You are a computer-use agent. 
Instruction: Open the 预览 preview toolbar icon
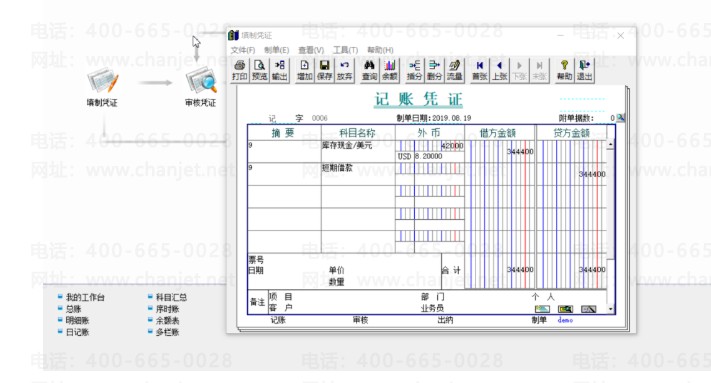pyautogui.click(x=259, y=71)
